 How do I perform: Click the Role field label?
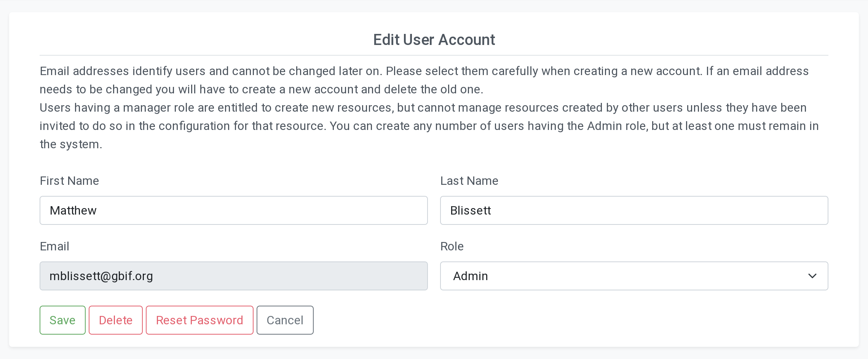click(x=452, y=246)
